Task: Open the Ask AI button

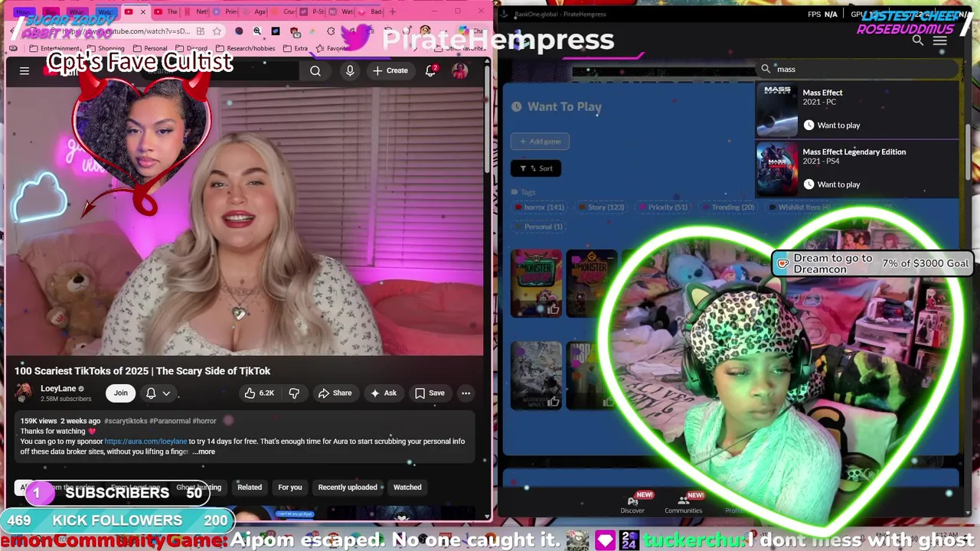Action: (383, 393)
